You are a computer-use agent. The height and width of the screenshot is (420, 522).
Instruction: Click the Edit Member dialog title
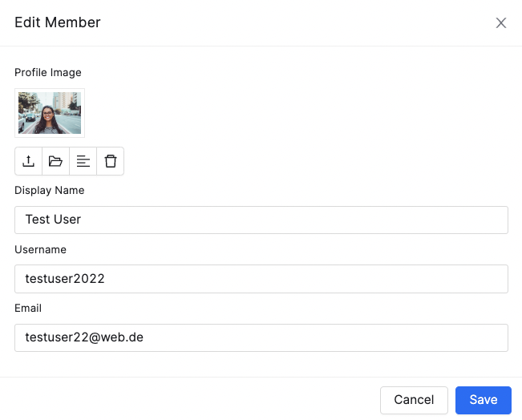[x=57, y=22]
